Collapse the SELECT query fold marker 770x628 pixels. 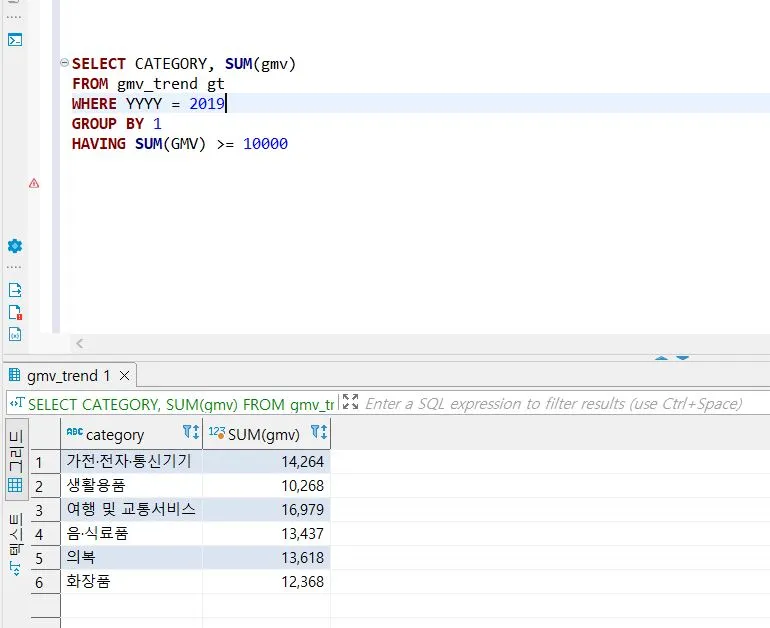tap(64, 62)
